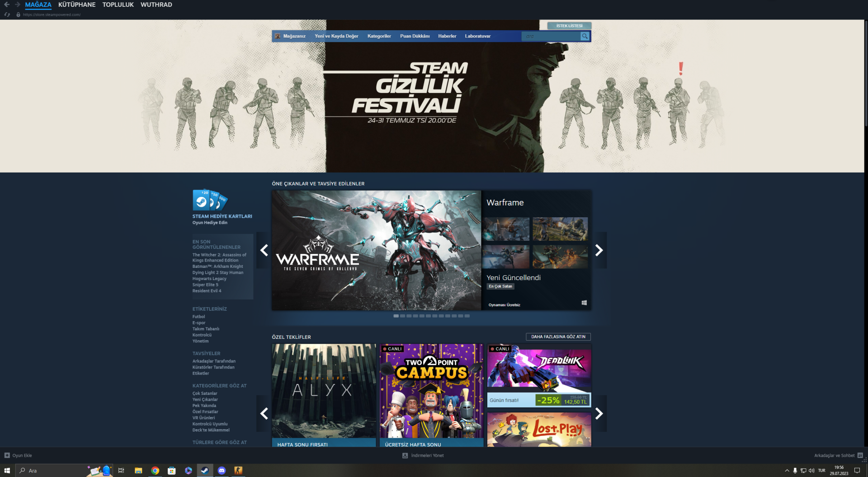This screenshot has height=477, width=868.
Task: Show previous featured game with left arrow
Action: pos(264,250)
